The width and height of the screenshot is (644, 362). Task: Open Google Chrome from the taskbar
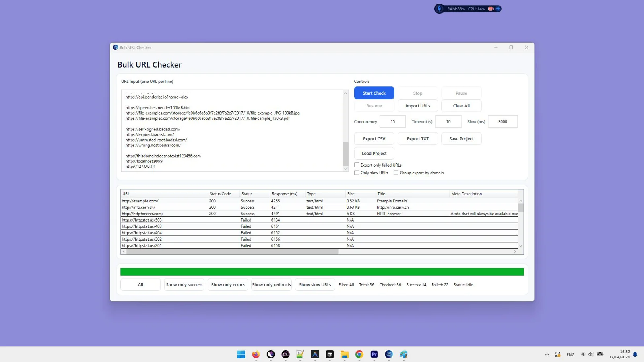(x=359, y=354)
